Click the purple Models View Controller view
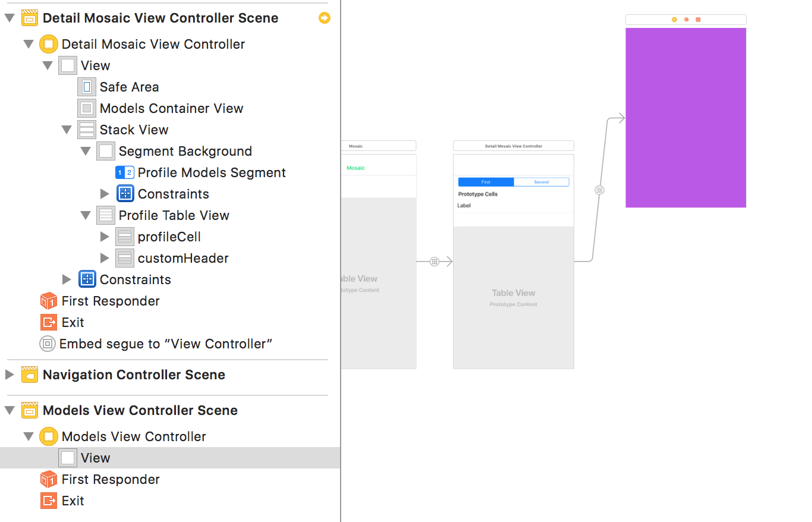Viewport: 812px width, 522px height. coord(685,118)
